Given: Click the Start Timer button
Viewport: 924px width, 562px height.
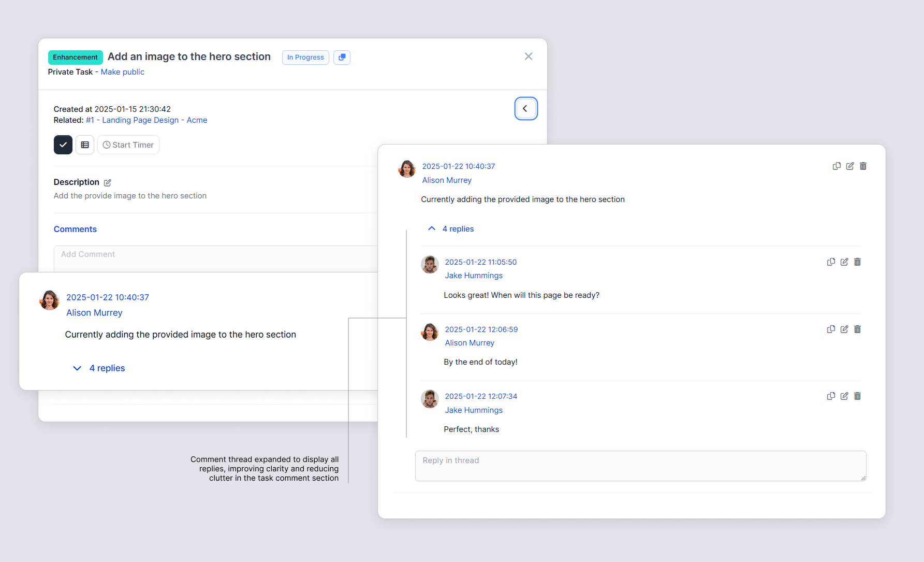Looking at the screenshot, I should [128, 145].
